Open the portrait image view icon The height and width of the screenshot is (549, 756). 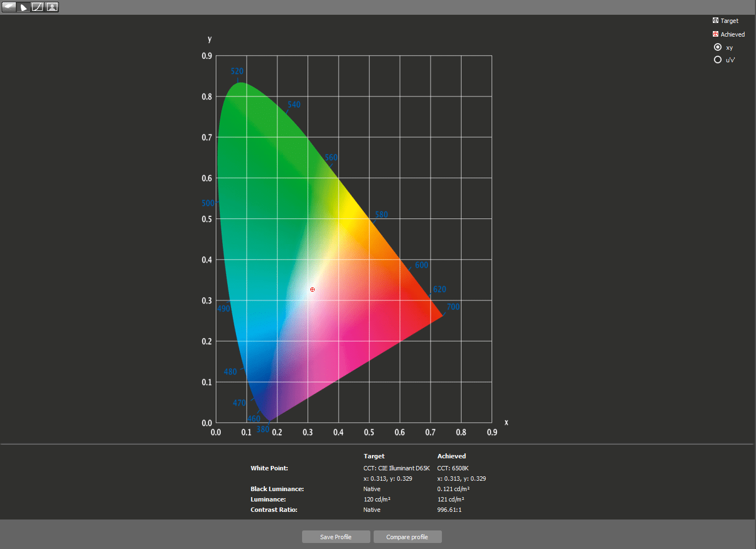tap(52, 7)
